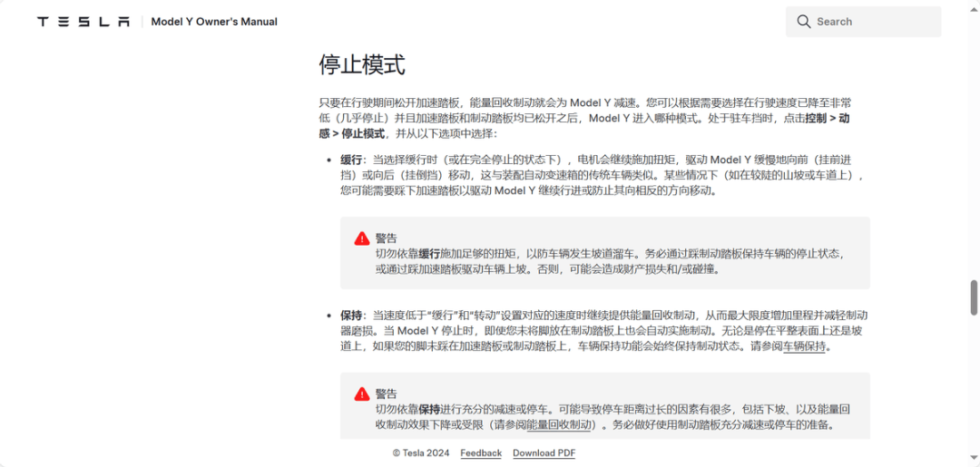Viewport: 980px width, 467px height.
Task: Click the vertical scrollbar thumb
Action: point(974,297)
